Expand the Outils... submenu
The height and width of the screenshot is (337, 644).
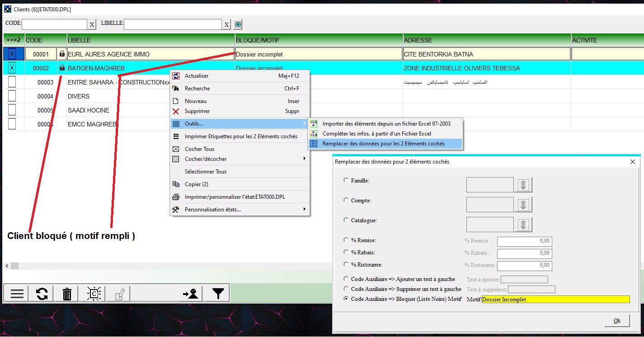tap(240, 124)
